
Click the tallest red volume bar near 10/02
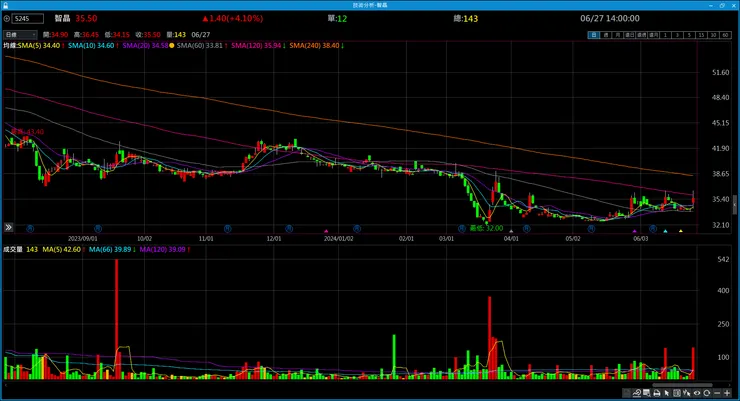click(117, 319)
